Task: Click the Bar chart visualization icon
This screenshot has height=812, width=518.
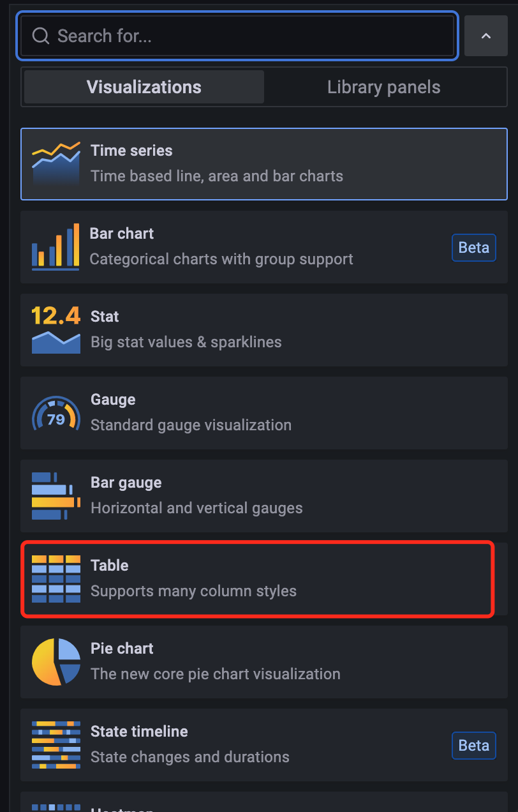Action: pos(56,247)
